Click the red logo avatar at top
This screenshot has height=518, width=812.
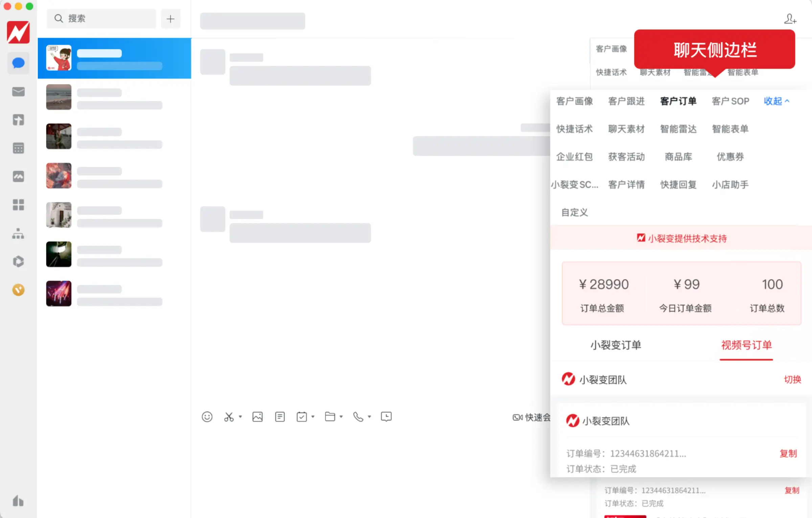(x=18, y=32)
